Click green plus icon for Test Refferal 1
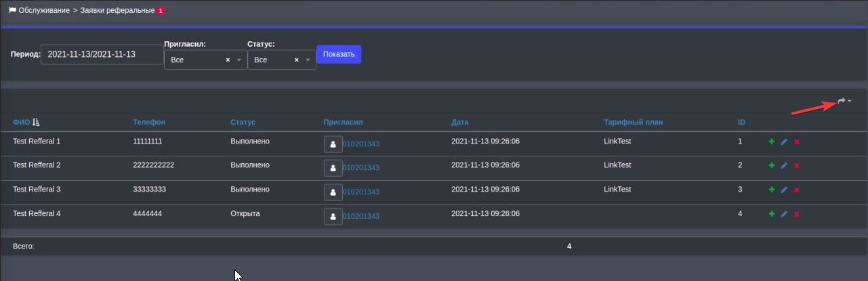This screenshot has width=868, height=281. pos(771,142)
